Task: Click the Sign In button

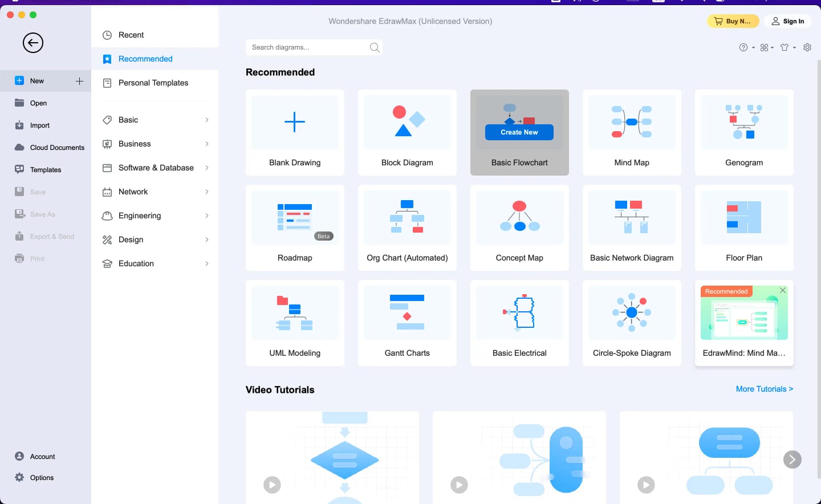Action: pyautogui.click(x=788, y=21)
